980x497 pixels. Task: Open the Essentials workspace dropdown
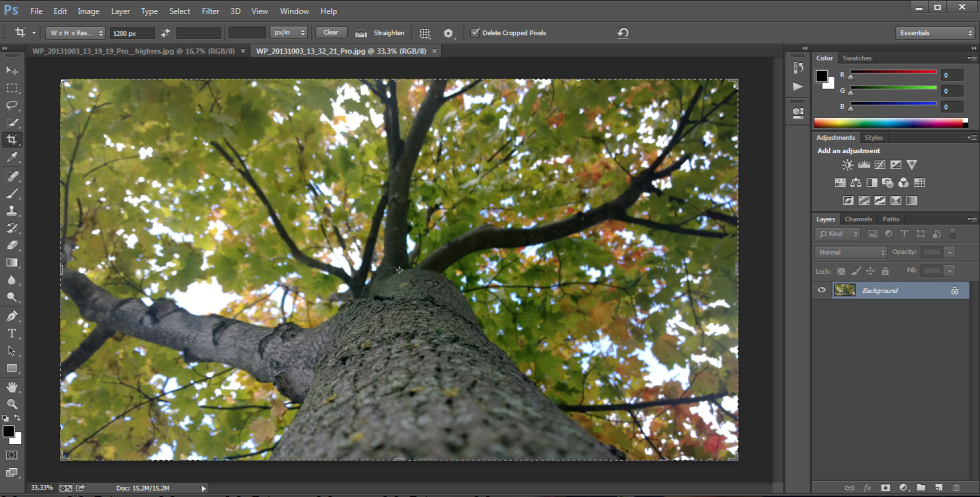[933, 33]
